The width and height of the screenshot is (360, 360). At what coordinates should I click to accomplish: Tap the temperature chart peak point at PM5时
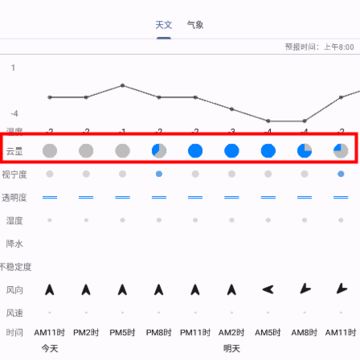click(x=122, y=85)
